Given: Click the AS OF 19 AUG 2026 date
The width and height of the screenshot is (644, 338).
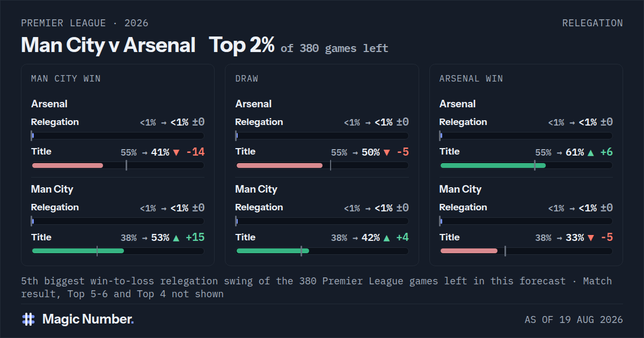Looking at the screenshot, I should tap(574, 320).
